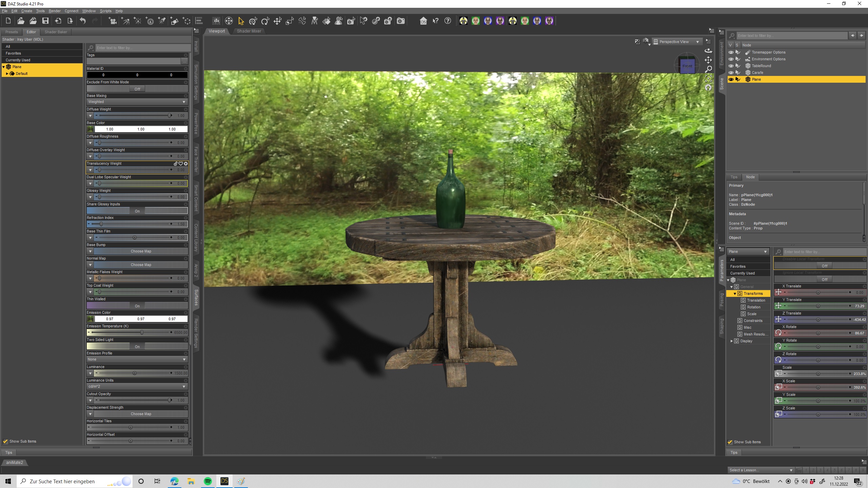The image size is (868, 488).
Task: Open the Perspective View dropdown
Action: 676,42
